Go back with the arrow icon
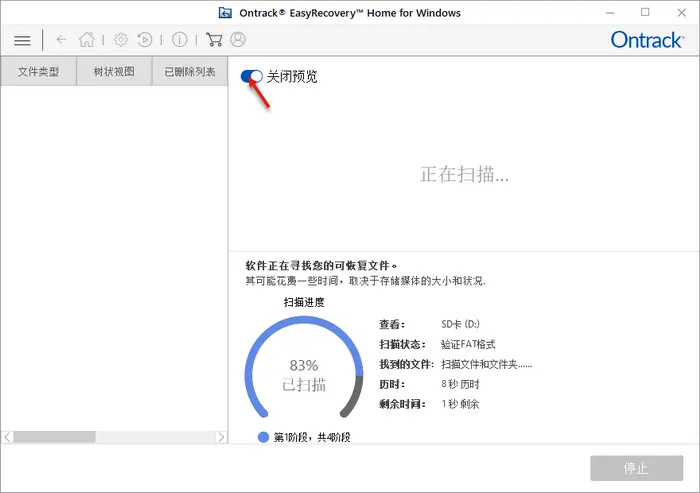The image size is (700, 493). [x=61, y=40]
